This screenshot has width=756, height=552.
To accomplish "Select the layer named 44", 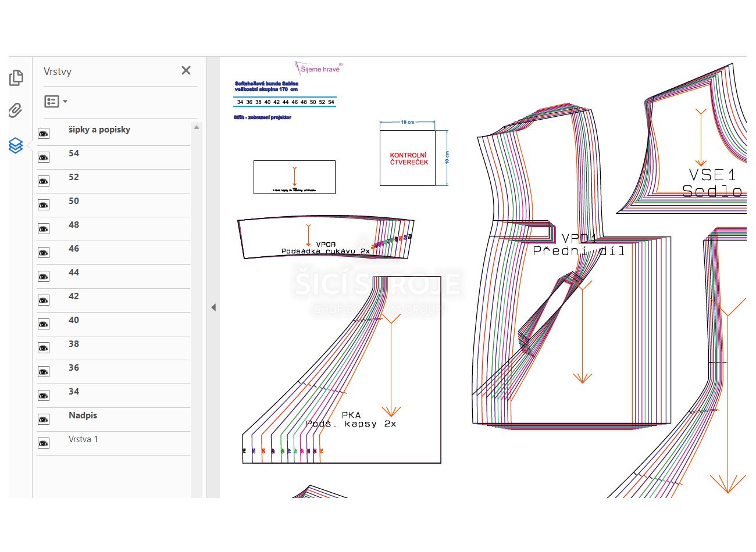I will point(74,273).
